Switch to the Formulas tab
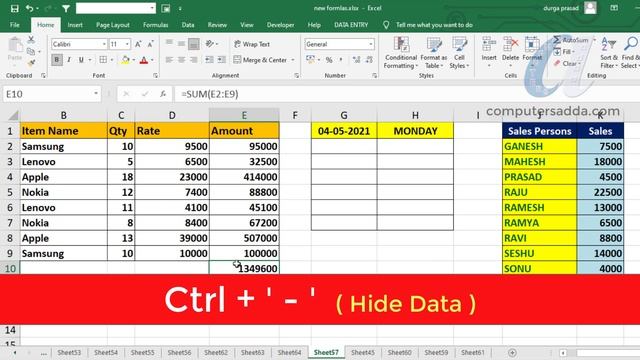Screen dimensions: 640x360 click(x=156, y=25)
